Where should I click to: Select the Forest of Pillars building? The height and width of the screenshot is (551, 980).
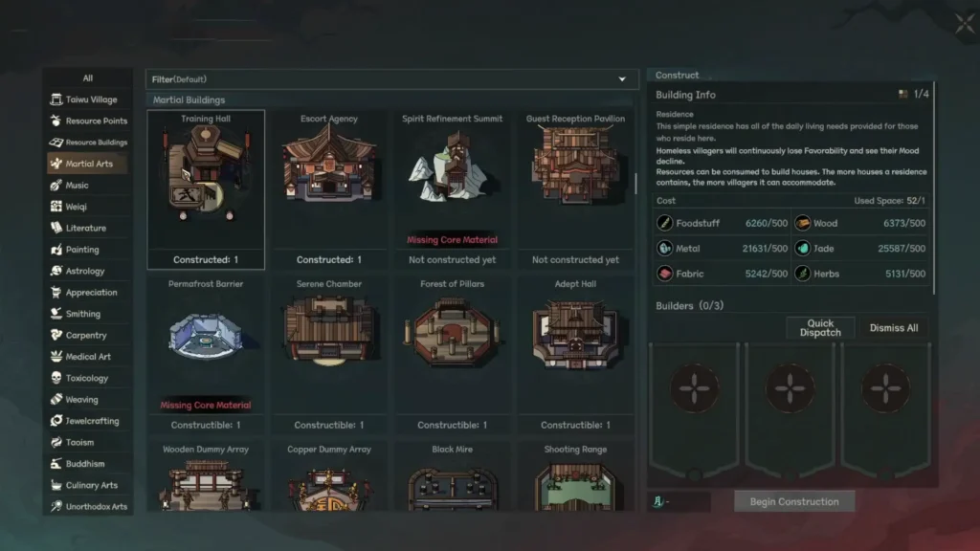pyautogui.click(x=452, y=355)
